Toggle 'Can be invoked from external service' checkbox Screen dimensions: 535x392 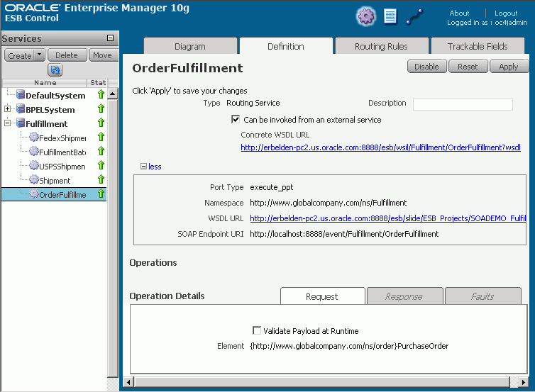(x=236, y=119)
